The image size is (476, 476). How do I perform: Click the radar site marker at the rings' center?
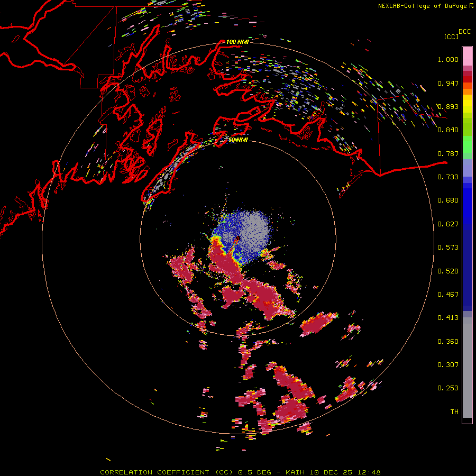coord(237,239)
